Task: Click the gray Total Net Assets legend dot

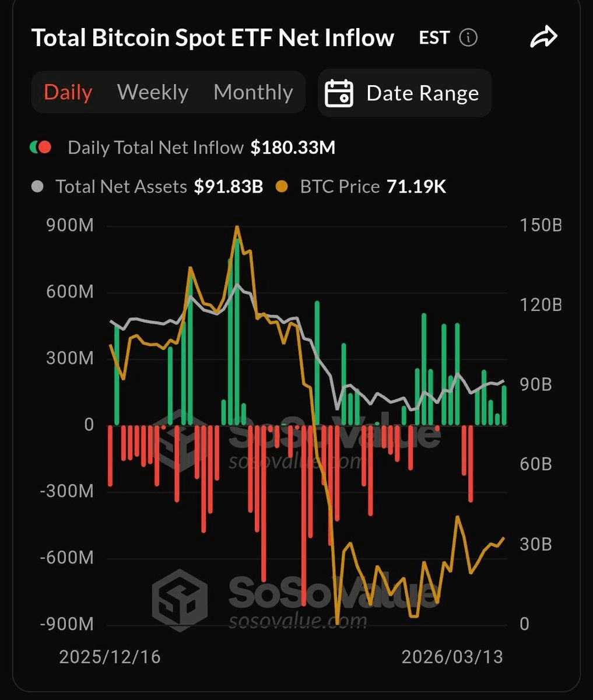Action: click(37, 187)
